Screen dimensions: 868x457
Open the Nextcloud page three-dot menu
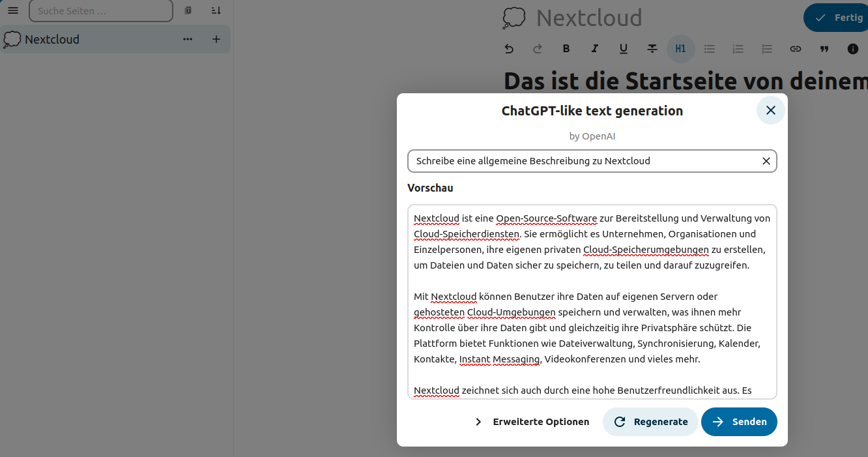coord(188,39)
